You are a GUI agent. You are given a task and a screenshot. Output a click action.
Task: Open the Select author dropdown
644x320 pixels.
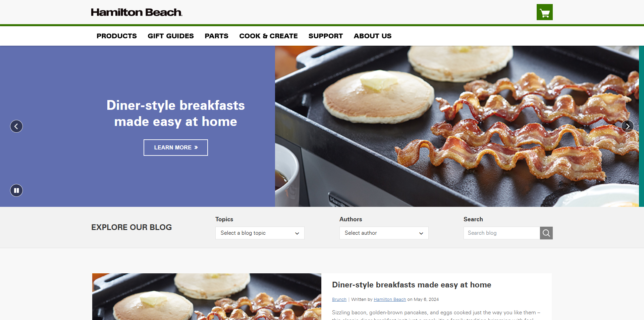click(384, 233)
